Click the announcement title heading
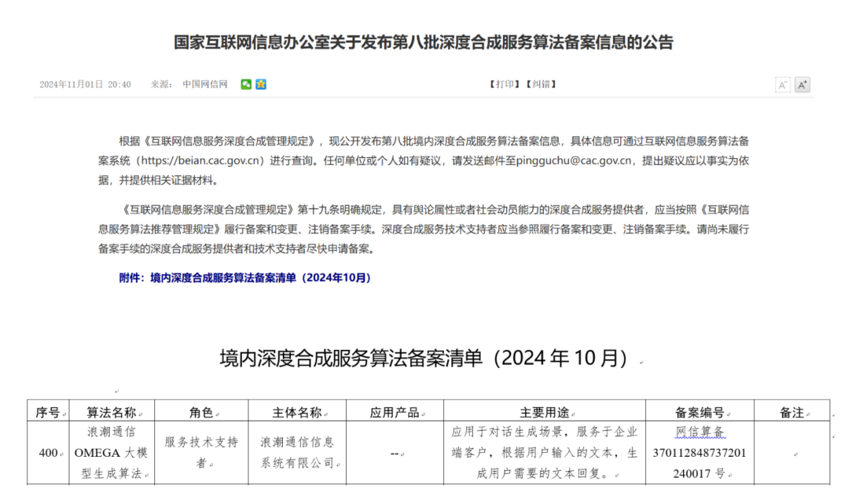This screenshot has width=852, height=504. pyautogui.click(x=424, y=42)
